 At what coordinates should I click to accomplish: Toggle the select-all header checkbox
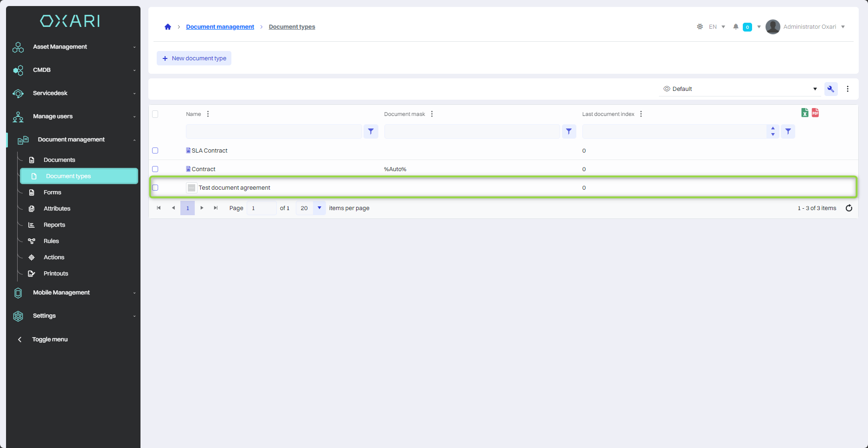tap(155, 114)
